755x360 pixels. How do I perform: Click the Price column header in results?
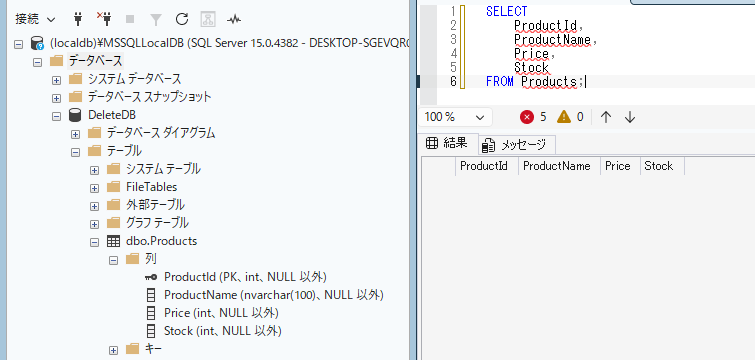click(x=620, y=166)
